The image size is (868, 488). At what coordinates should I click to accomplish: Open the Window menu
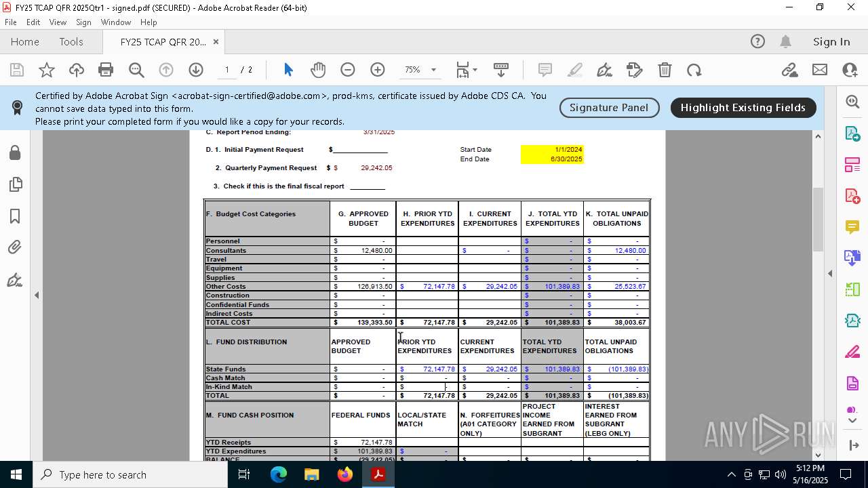click(116, 22)
